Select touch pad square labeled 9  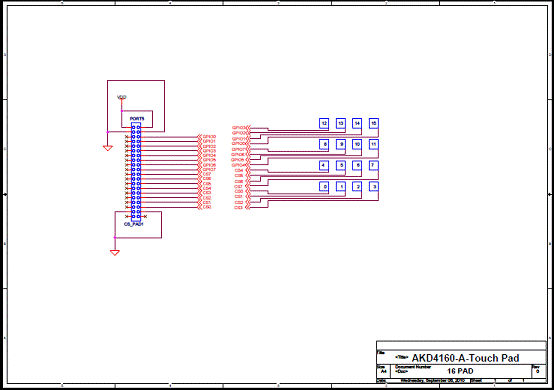341,144
